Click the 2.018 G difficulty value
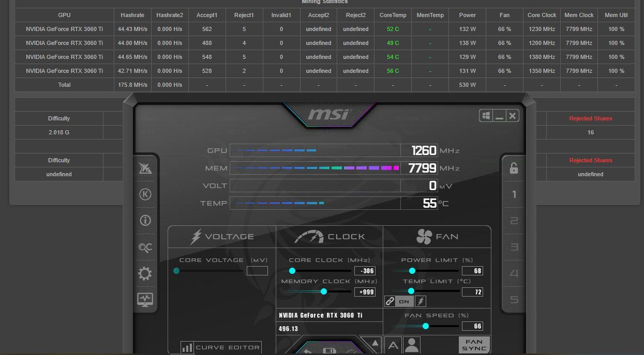The image size is (644, 355). click(x=59, y=132)
